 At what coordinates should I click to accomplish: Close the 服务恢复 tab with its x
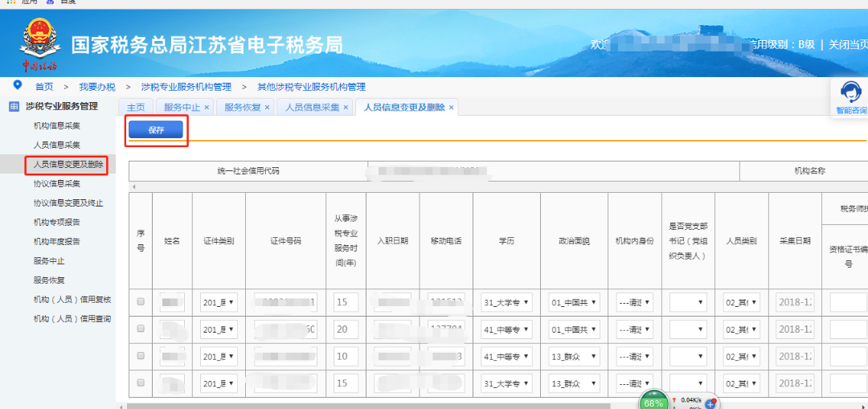point(268,108)
